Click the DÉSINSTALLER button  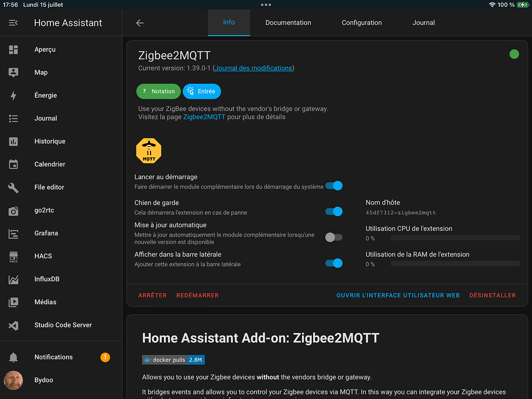(x=493, y=296)
